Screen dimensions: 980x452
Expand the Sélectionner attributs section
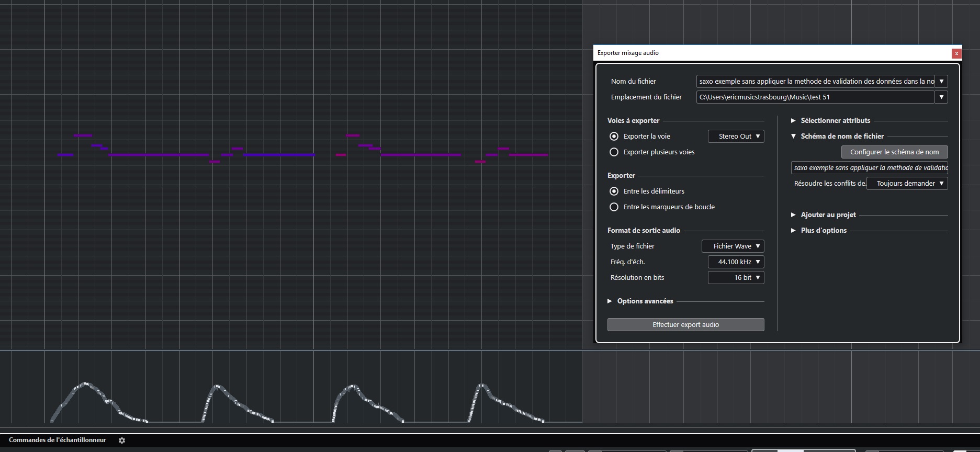point(793,121)
